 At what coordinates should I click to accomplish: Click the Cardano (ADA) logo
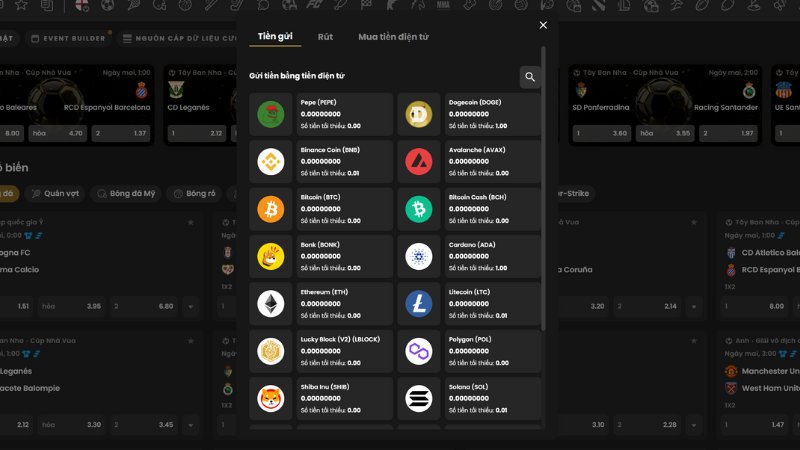pos(419,257)
